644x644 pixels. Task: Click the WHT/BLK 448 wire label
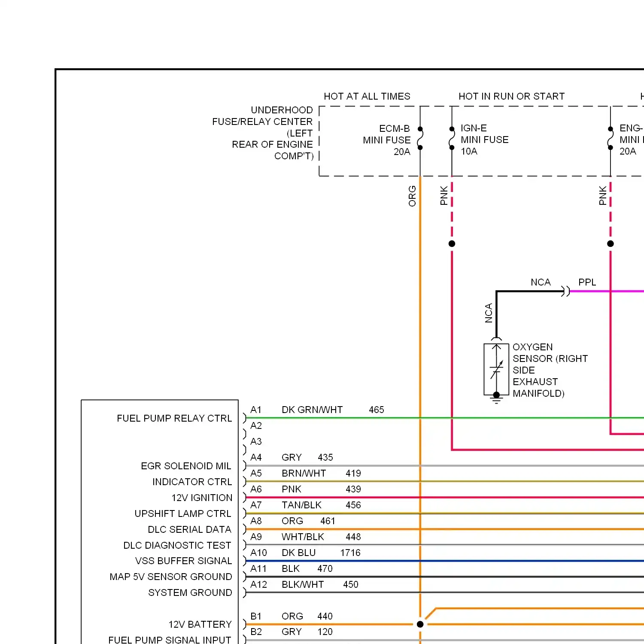tap(321, 537)
